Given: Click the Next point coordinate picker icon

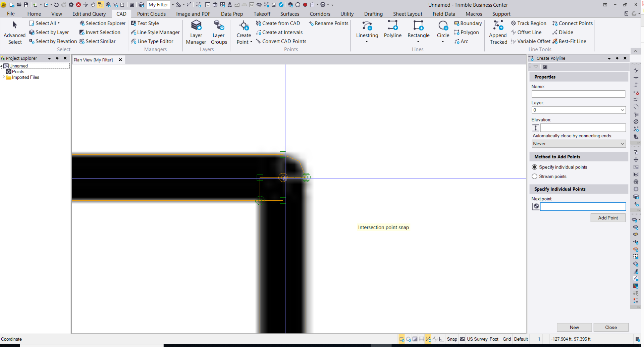Looking at the screenshot, I should pyautogui.click(x=536, y=206).
